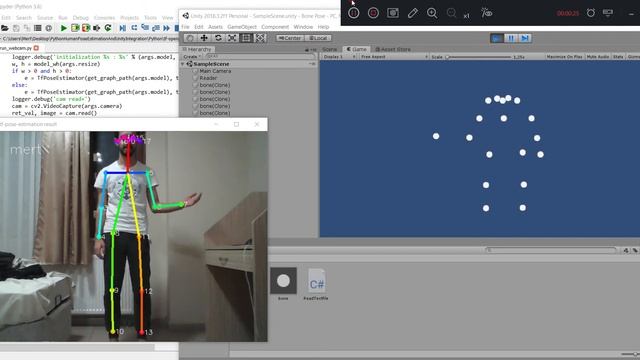Open Unity's Assets menu
This screenshot has width=640, height=360.
[x=215, y=27]
